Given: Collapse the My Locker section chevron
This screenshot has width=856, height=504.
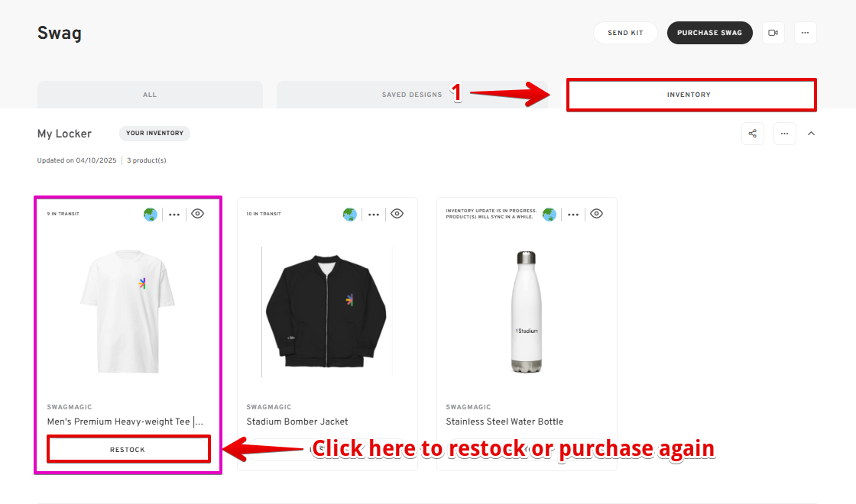Looking at the screenshot, I should pyautogui.click(x=811, y=134).
